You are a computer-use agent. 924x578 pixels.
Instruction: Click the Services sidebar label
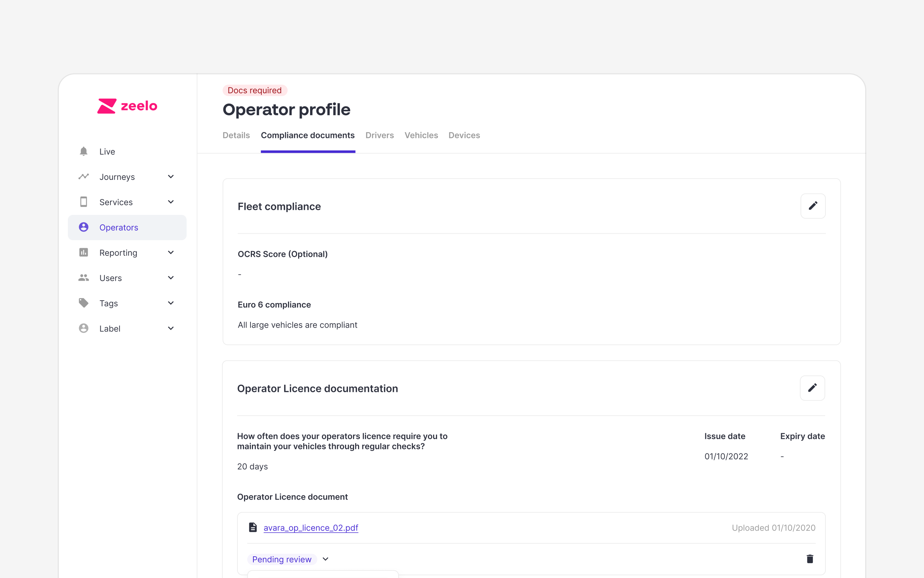pos(116,202)
